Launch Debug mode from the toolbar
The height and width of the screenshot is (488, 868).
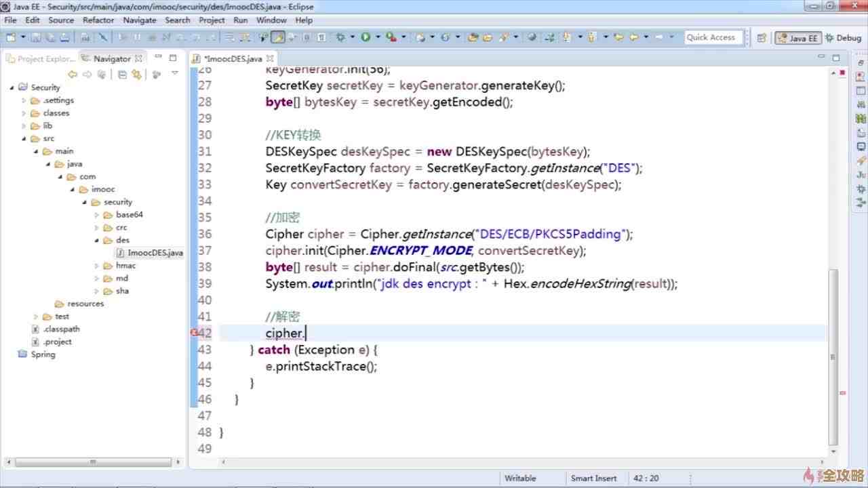[x=340, y=37]
